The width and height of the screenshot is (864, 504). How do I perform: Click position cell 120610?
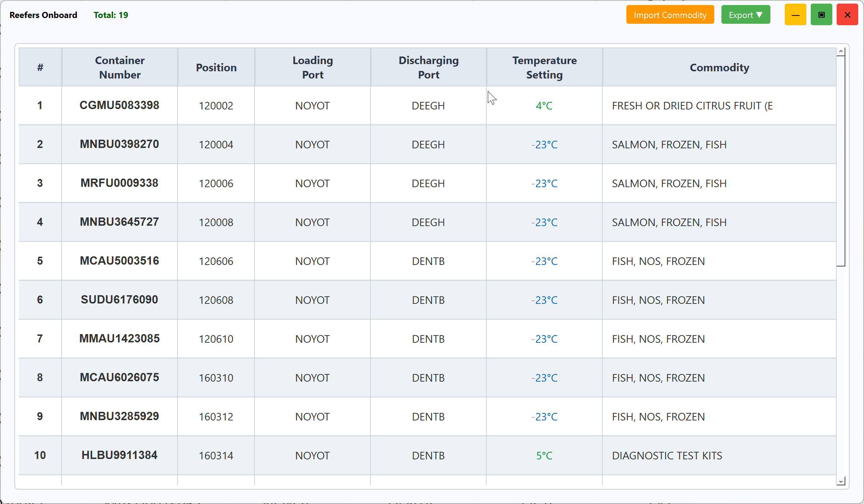[x=216, y=339]
